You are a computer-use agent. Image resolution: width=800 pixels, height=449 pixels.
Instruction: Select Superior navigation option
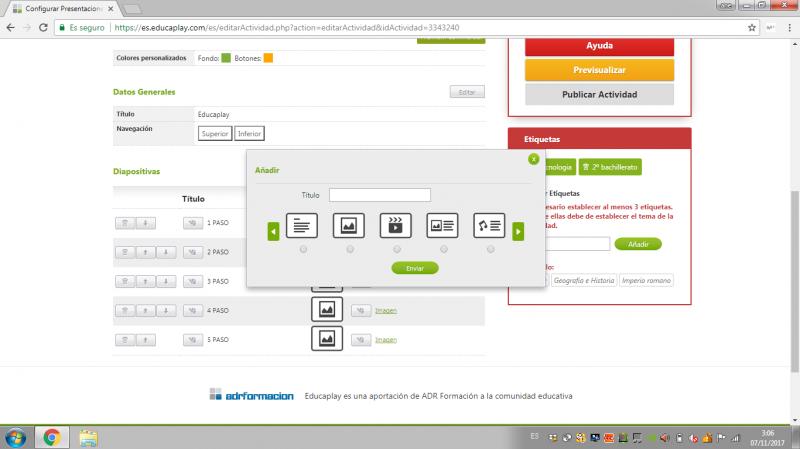click(x=215, y=134)
